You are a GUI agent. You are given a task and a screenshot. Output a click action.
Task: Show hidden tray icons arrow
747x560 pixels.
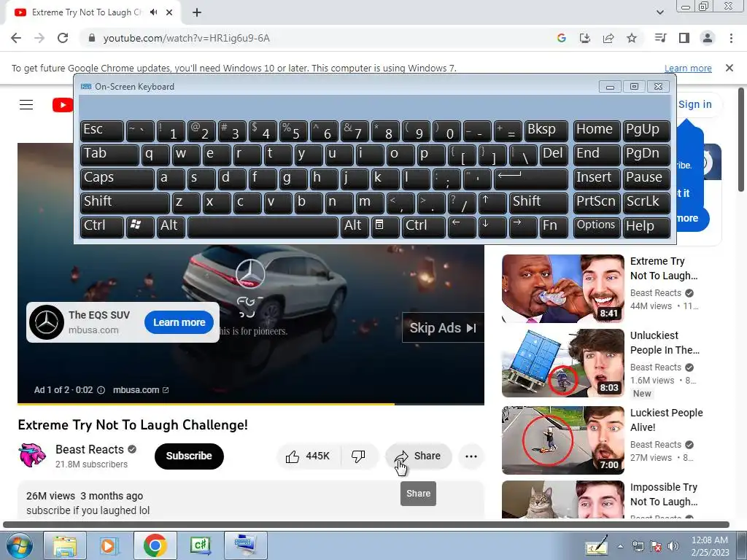620,546
